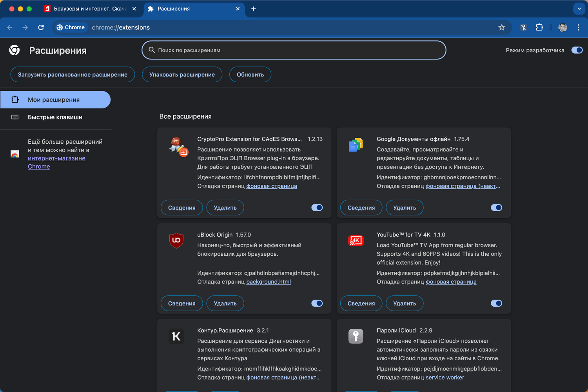Click Упаковать расширение button

coord(182,74)
